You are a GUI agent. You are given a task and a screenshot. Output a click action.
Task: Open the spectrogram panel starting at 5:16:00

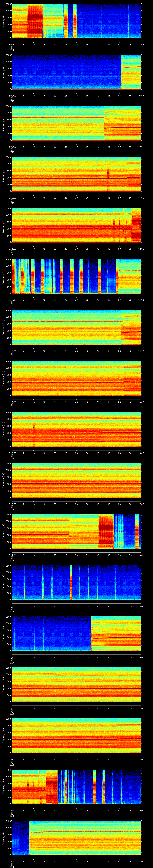(77, 481)
